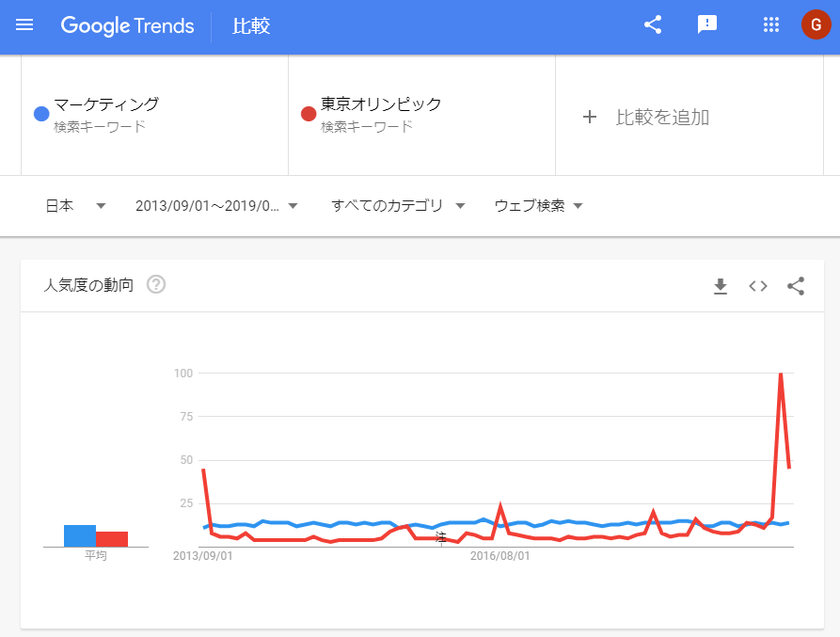
Task: Open the hamburger main menu
Action: click(x=24, y=25)
